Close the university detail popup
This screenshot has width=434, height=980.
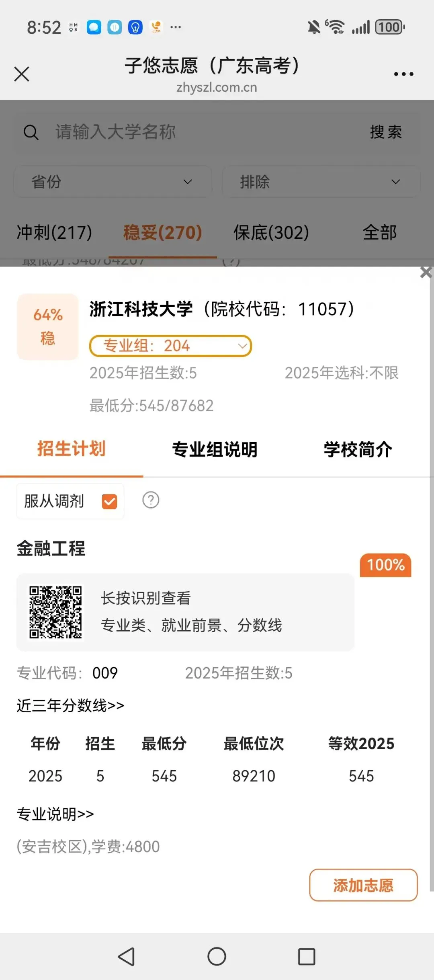coord(426,272)
